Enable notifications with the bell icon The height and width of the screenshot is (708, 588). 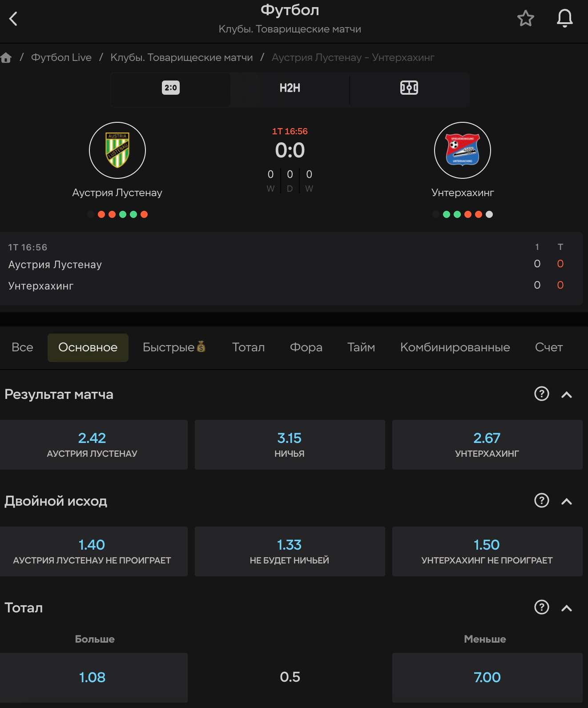[564, 18]
